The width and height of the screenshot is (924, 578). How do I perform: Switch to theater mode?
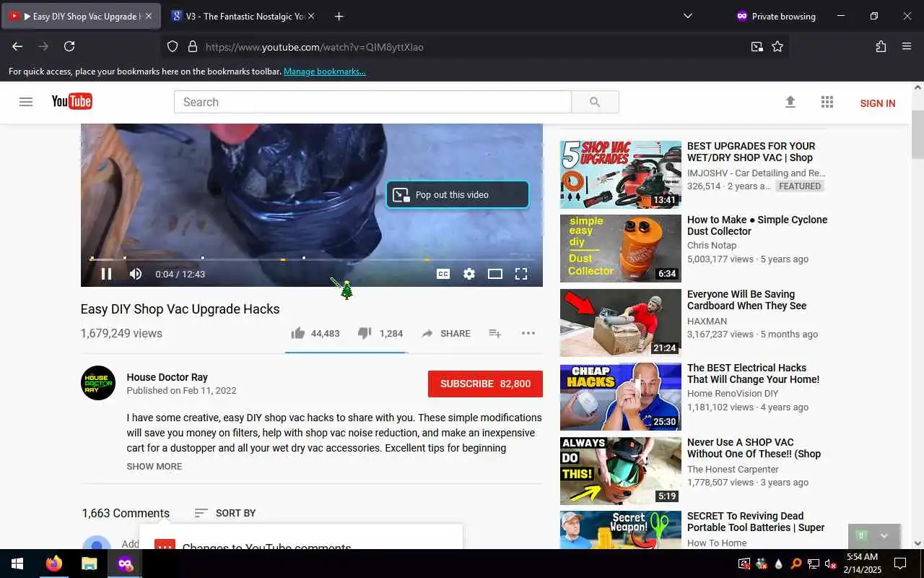pos(495,274)
